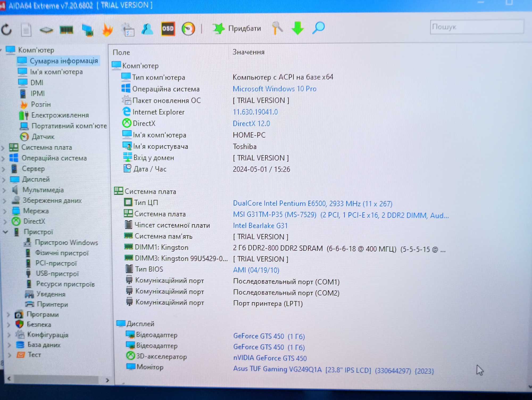Click DirectX 12.0 link
This screenshot has height=400, width=532.
(x=251, y=124)
